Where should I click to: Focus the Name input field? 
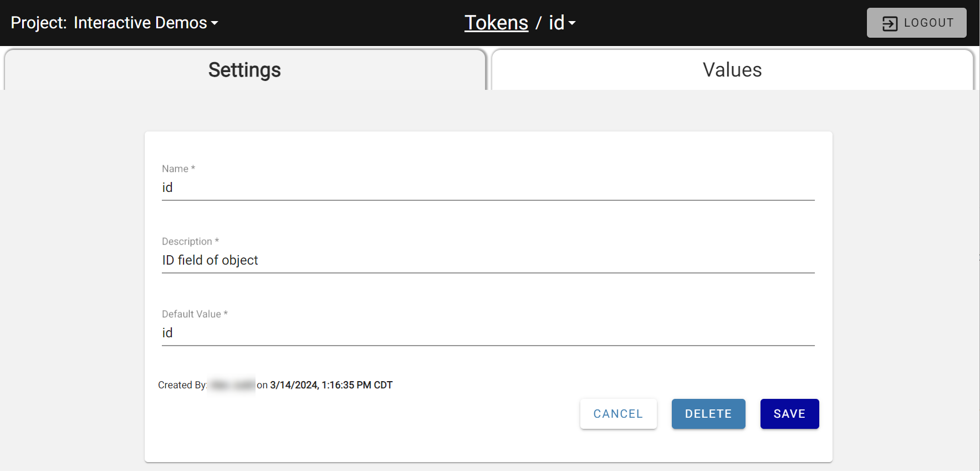pyautogui.click(x=488, y=188)
